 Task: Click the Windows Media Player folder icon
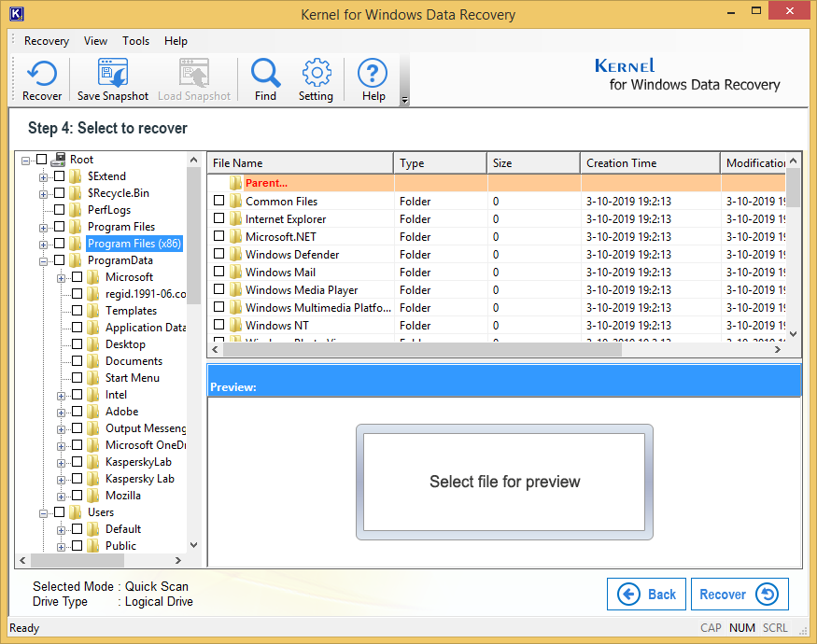coord(236,289)
